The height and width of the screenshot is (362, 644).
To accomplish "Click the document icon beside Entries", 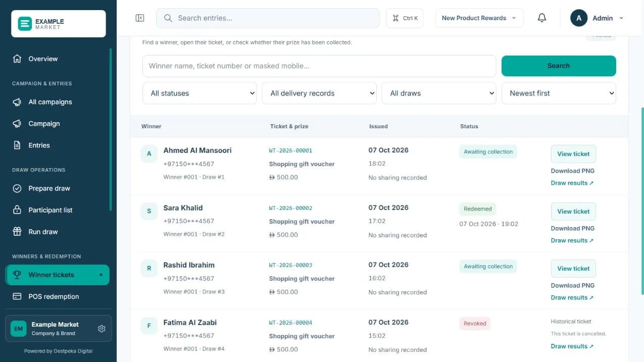I will point(17,145).
